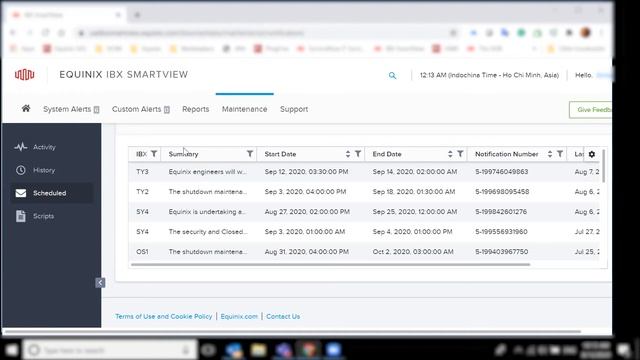Open the Maintenance menu

tap(244, 109)
